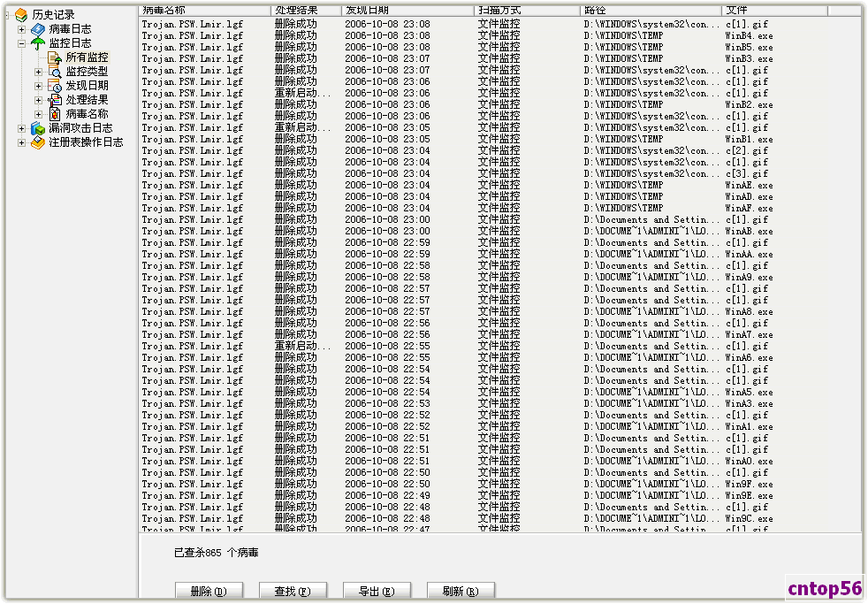868x604 pixels.
Task: Select 病毒日志 in the tree
Action: tap(71, 29)
